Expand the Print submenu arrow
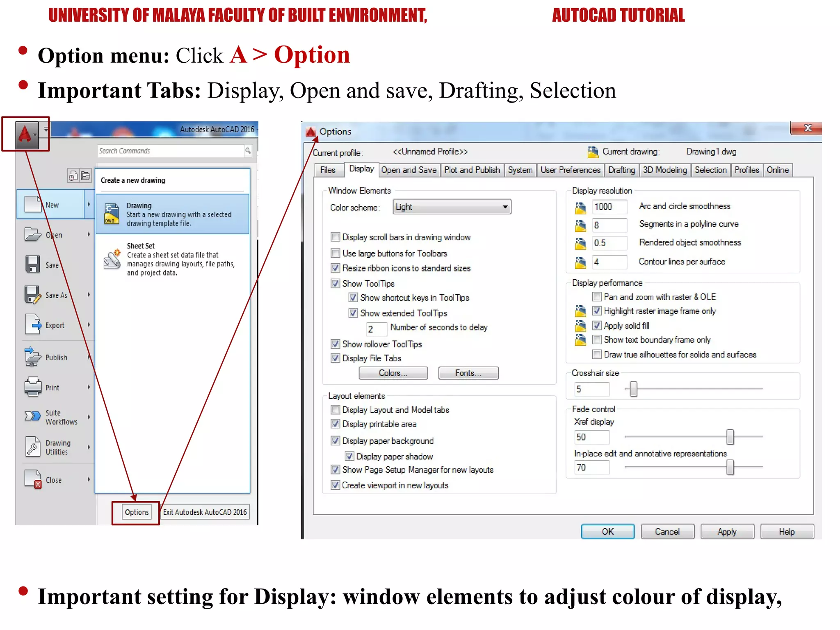Viewport: 840px width, 630px height. click(89, 387)
